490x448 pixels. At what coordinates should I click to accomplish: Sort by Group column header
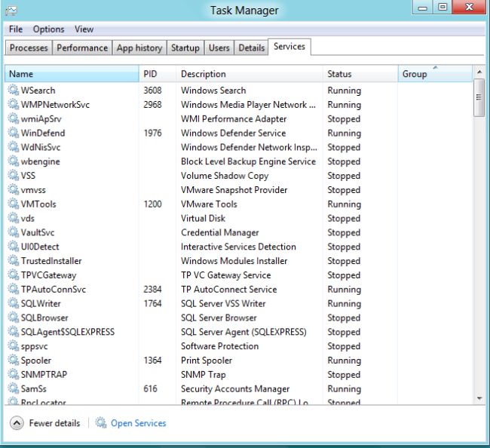435,74
